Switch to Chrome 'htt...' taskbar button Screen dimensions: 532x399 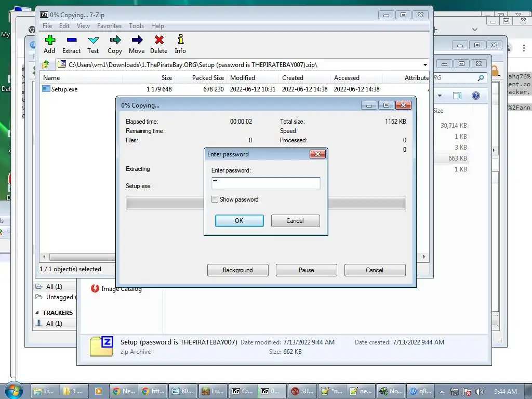tap(153, 391)
